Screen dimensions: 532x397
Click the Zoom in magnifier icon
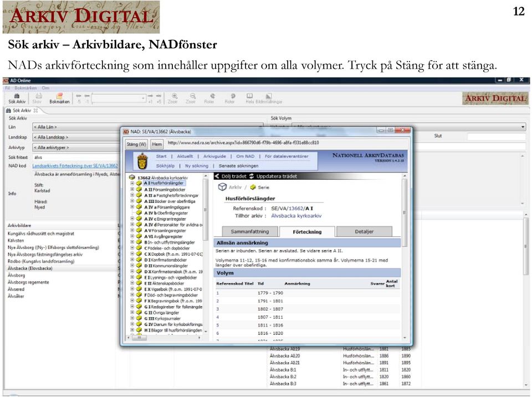click(x=174, y=96)
